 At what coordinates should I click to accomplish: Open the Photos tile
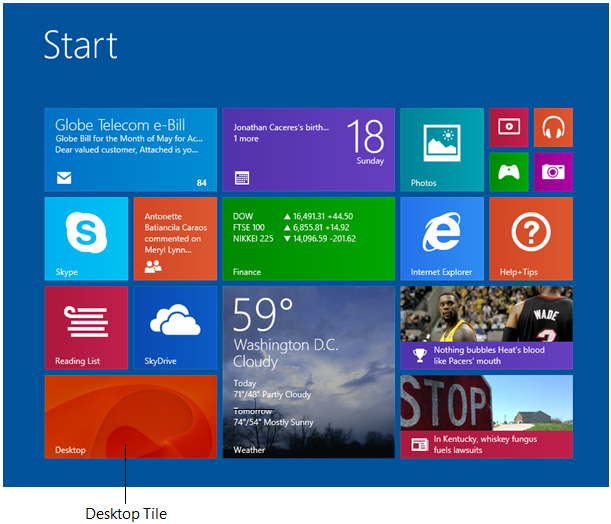(442, 150)
